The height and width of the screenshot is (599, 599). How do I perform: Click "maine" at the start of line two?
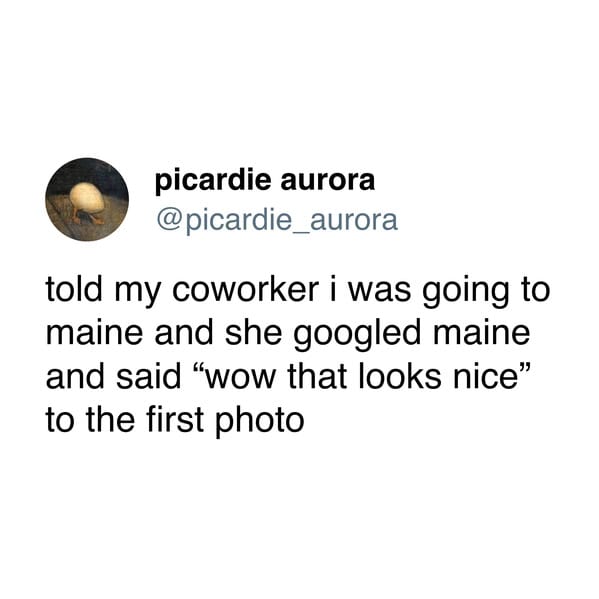95,335
